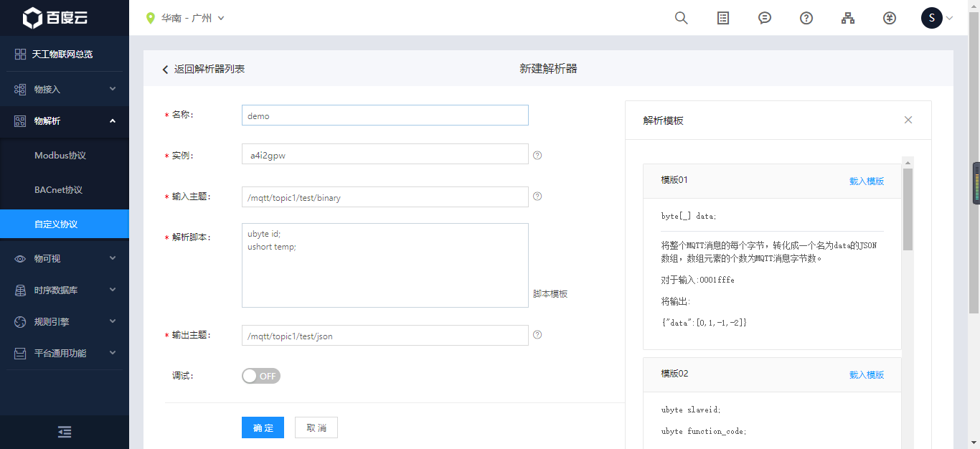Screen dimensions: 980x449
Task: Open the search icon in top bar
Action: [x=682, y=18]
